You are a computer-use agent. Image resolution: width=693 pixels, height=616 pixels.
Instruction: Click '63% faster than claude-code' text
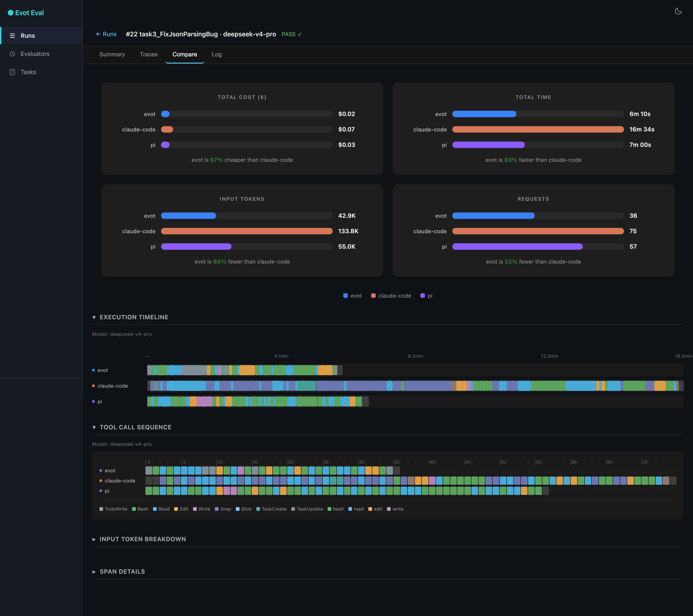tap(543, 160)
